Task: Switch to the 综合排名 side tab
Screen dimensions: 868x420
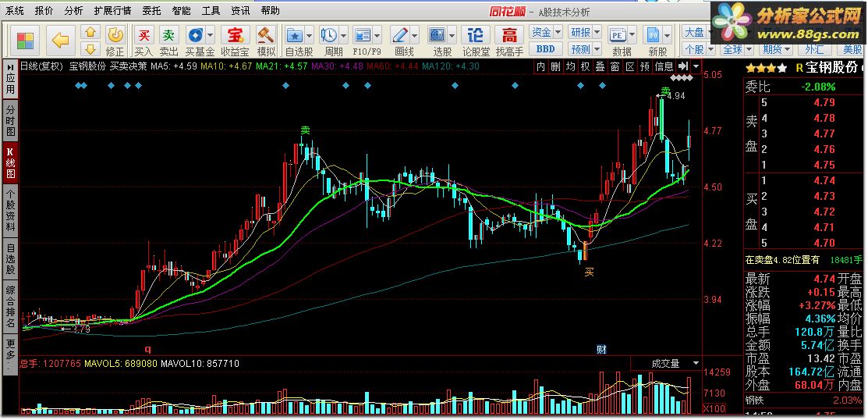Action: (x=10, y=305)
